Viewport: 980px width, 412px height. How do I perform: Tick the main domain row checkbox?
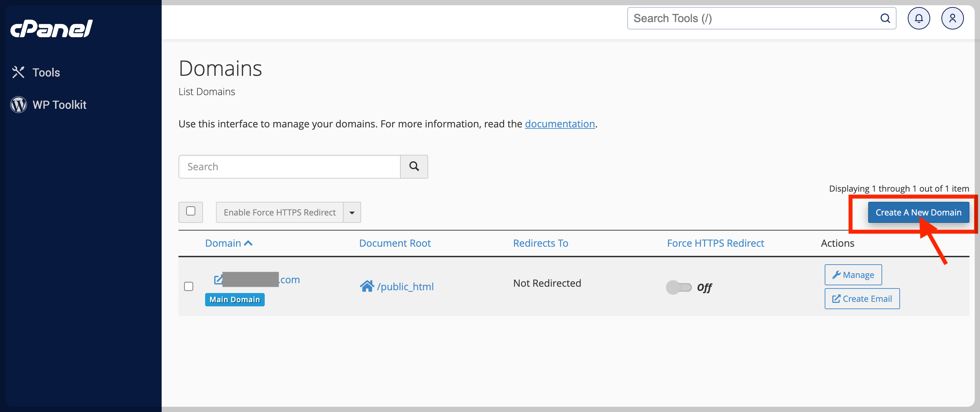pos(189,286)
